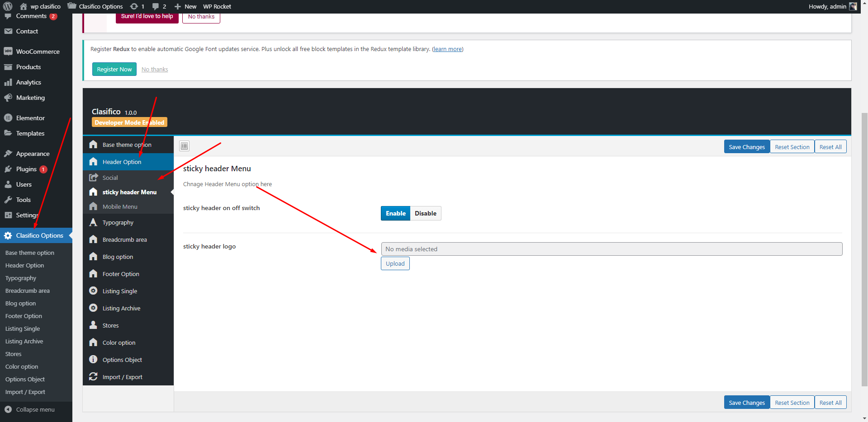
Task: Click the WordPress logo icon in admin bar
Action: [x=8, y=6]
